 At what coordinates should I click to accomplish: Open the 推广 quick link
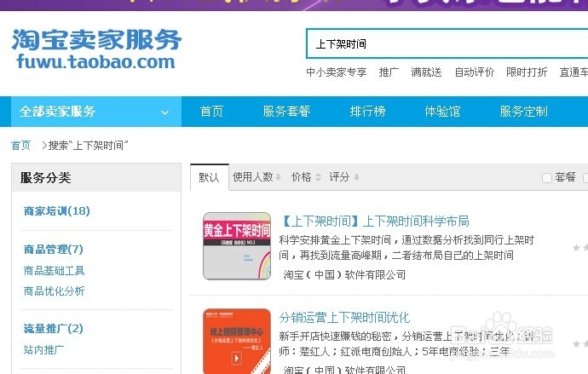click(389, 72)
